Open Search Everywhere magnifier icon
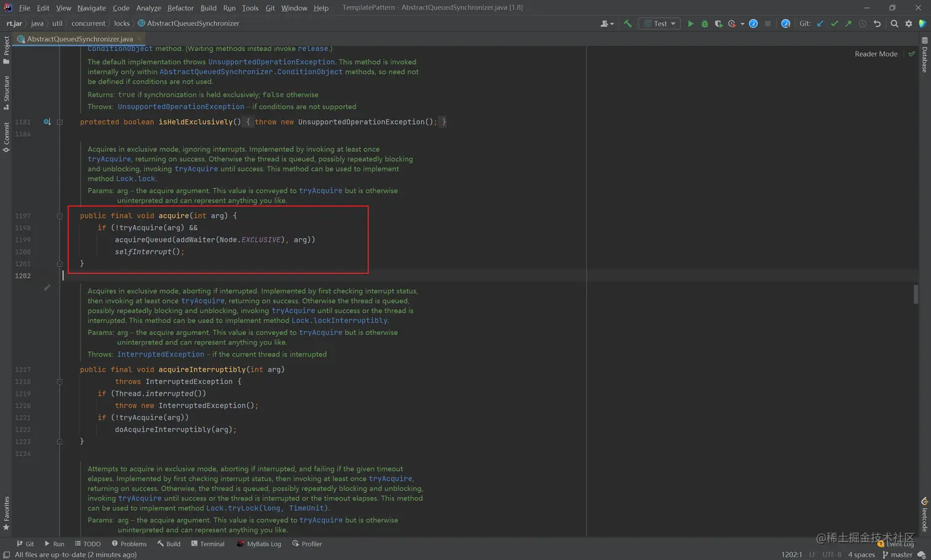Viewport: 931px width, 560px height. point(894,23)
